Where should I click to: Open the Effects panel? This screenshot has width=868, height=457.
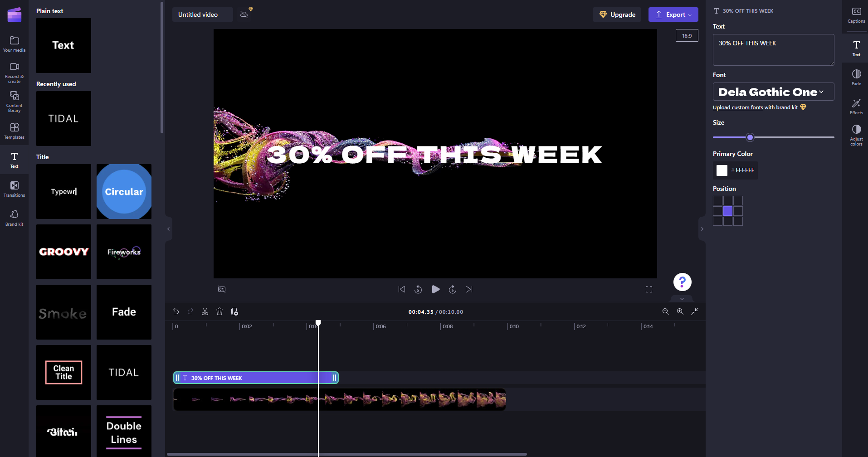(x=856, y=106)
